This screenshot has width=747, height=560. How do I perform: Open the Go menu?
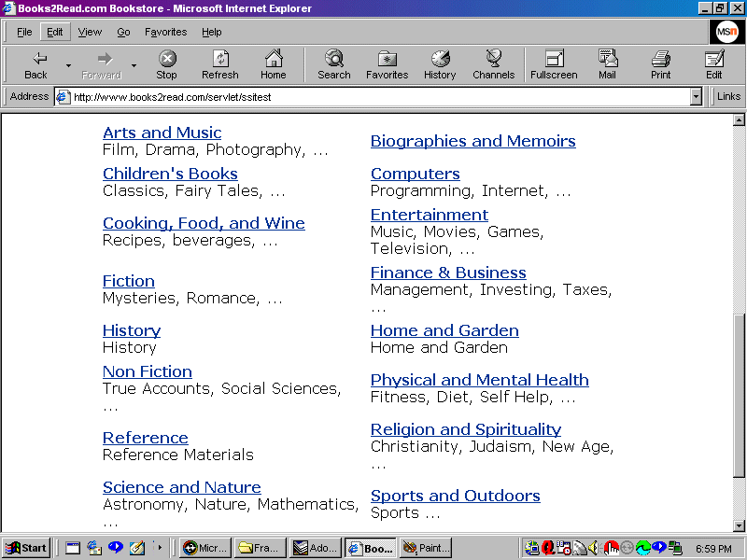pos(123,32)
